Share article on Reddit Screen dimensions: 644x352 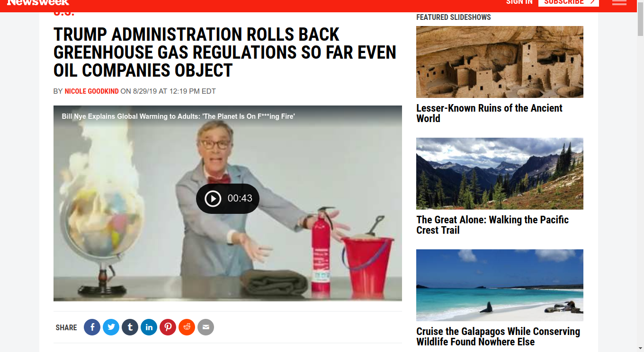pos(187,327)
